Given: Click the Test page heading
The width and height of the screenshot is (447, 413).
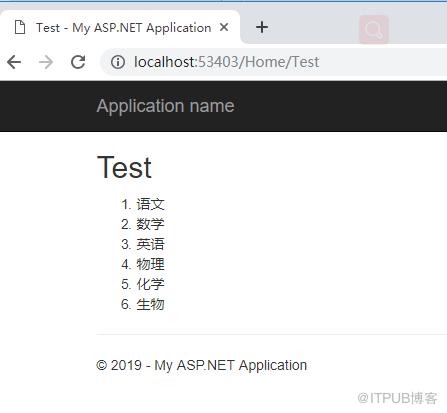Looking at the screenshot, I should (x=124, y=167).
